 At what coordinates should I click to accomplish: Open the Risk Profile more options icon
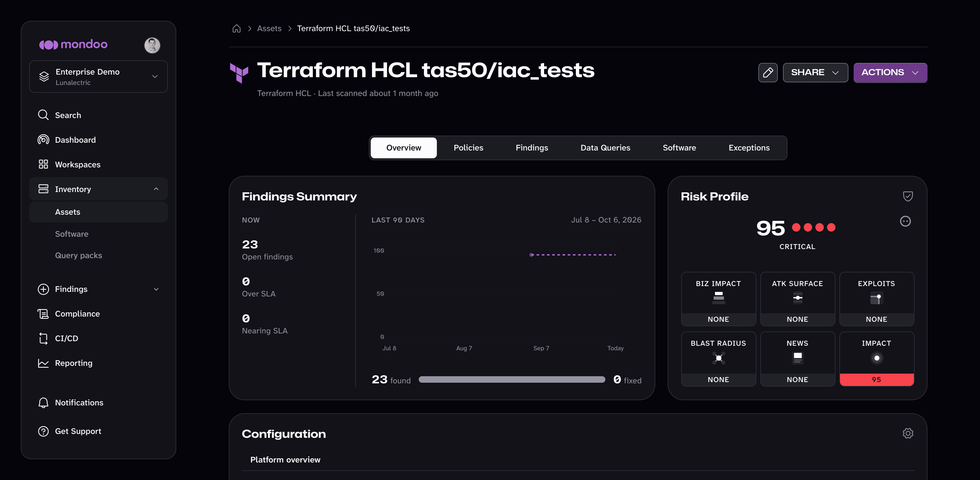(x=905, y=221)
